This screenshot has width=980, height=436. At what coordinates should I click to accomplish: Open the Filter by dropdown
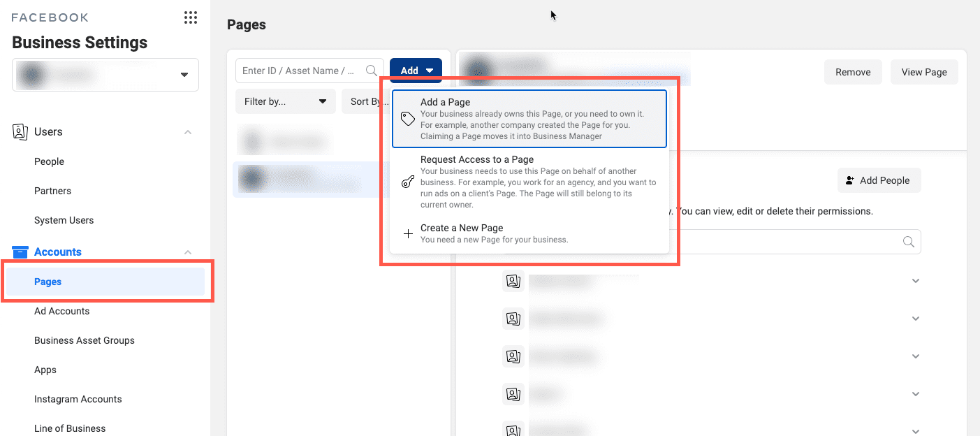pos(286,101)
